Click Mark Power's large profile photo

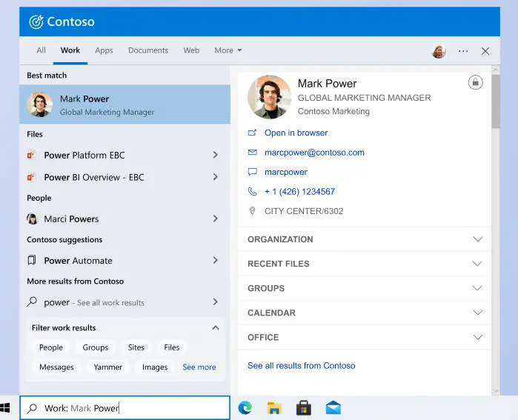[270, 97]
